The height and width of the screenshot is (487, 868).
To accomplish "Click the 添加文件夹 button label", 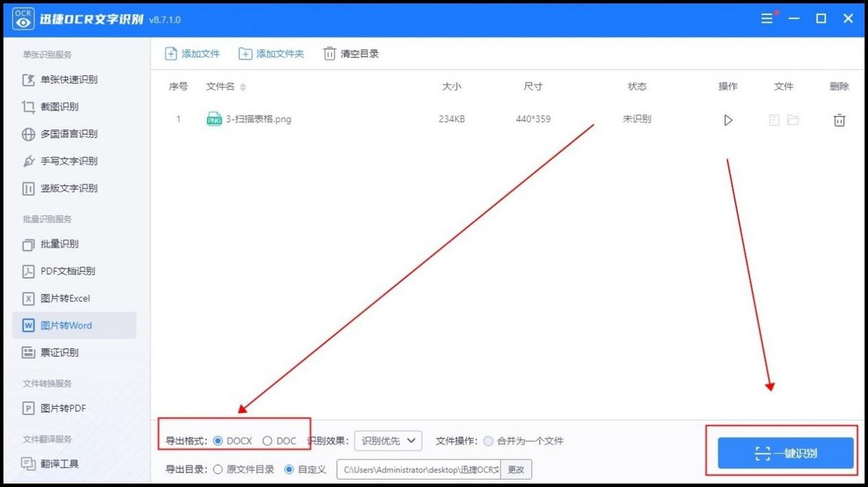I will tap(280, 54).
